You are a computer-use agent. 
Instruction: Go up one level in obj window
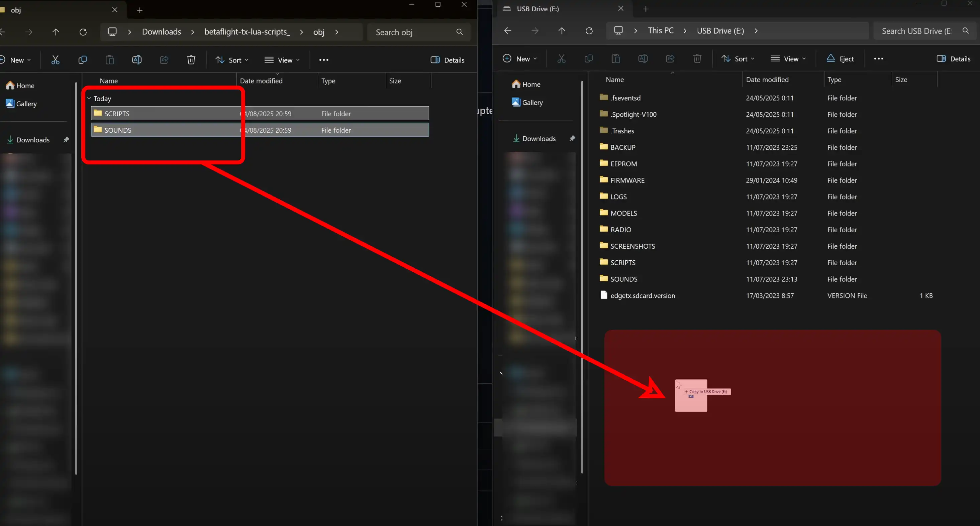coord(56,32)
